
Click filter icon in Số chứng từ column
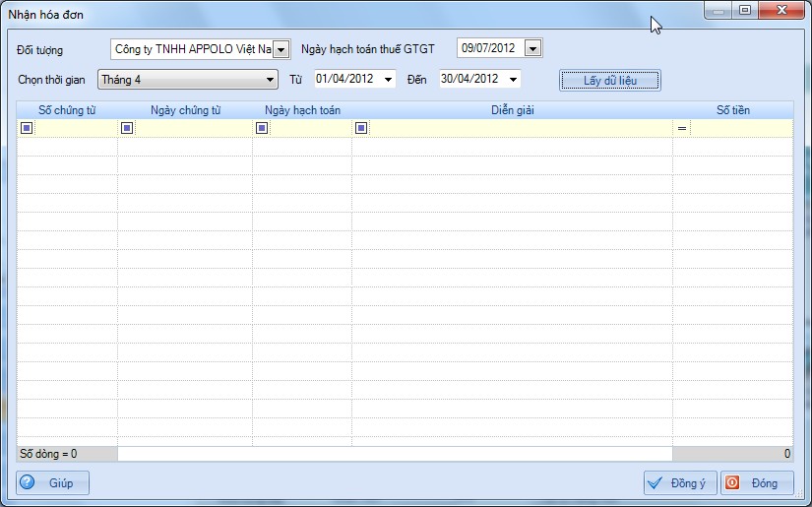pos(27,128)
